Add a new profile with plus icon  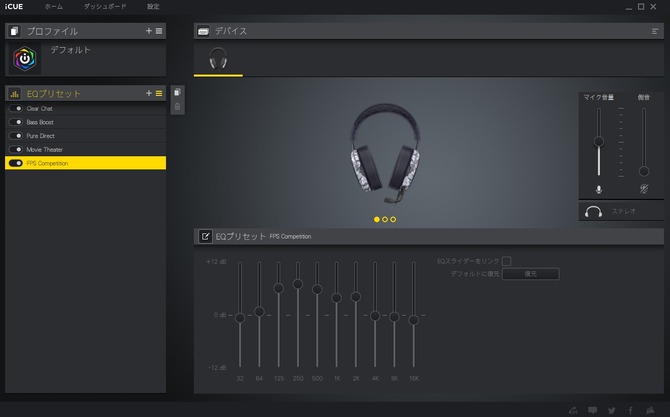click(x=149, y=31)
